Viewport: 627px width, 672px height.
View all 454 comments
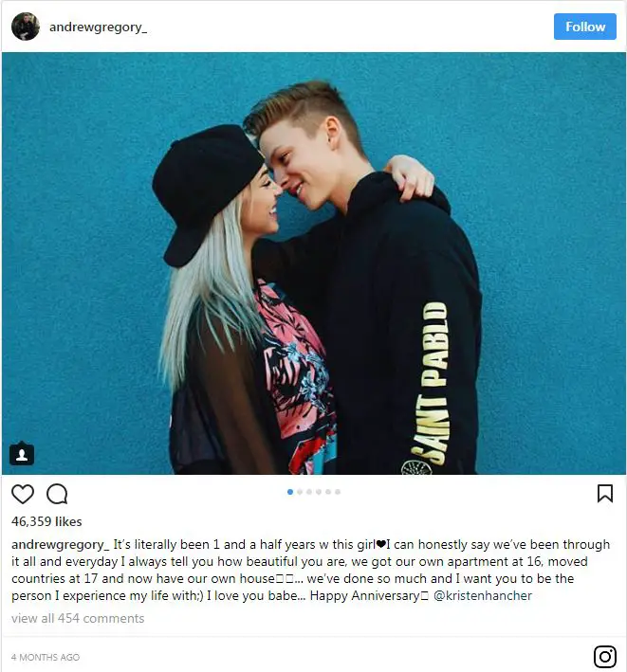coord(78,618)
